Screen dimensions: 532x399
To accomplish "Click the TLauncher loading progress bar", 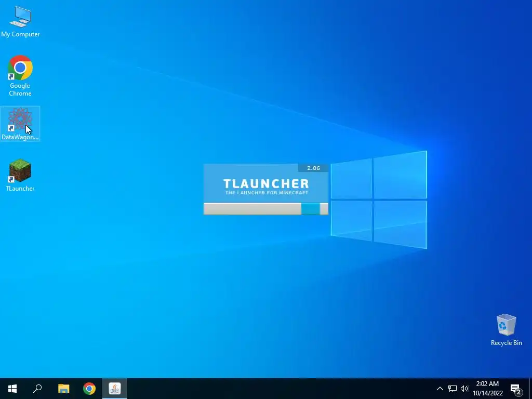I will pyautogui.click(x=265, y=209).
